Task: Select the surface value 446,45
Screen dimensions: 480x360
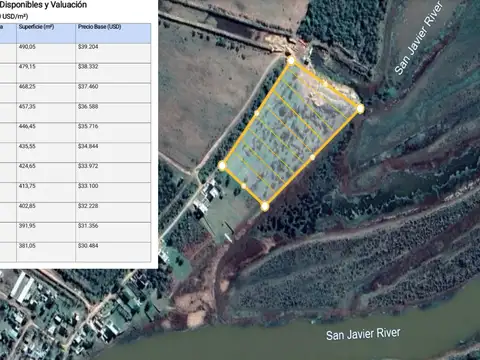Action: [x=27, y=126]
